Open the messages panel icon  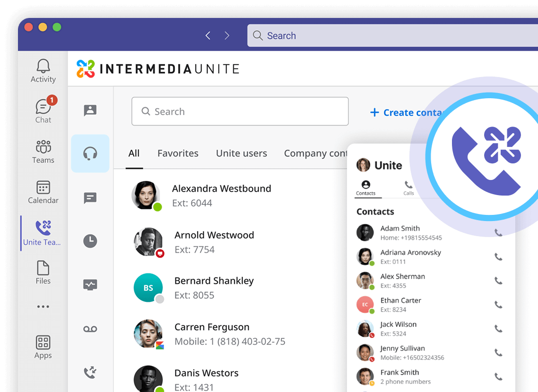pyautogui.click(x=90, y=198)
